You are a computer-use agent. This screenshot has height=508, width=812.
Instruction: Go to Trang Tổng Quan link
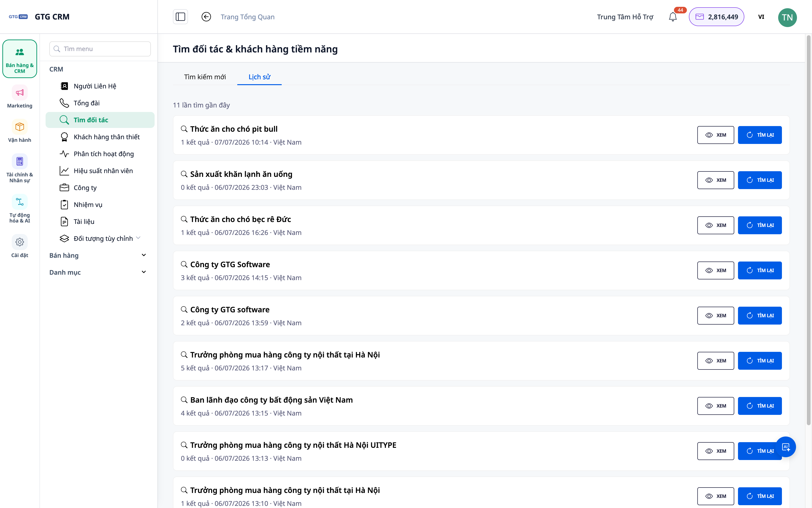pyautogui.click(x=247, y=17)
